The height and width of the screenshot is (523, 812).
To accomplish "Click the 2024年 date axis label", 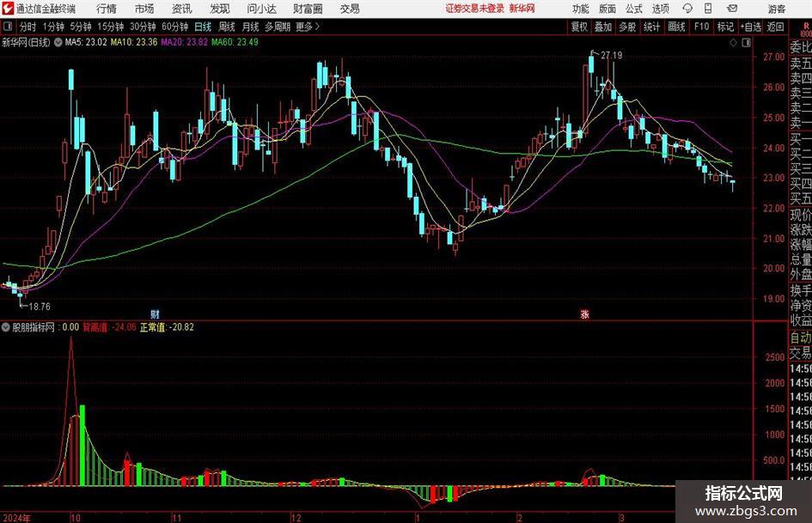I will 16,518.
